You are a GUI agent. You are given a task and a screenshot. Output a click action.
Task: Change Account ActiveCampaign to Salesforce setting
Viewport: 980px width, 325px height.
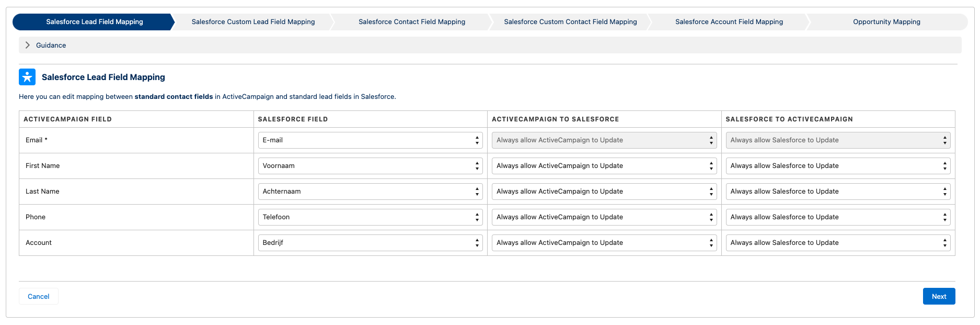pos(604,243)
